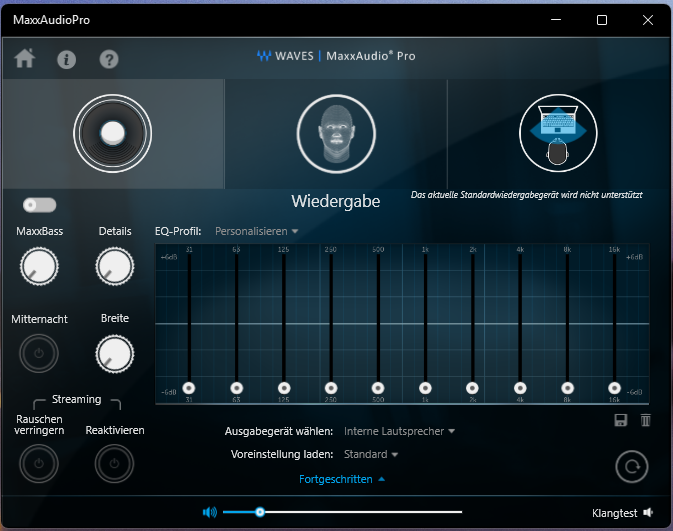Image resolution: width=673 pixels, height=531 pixels.
Task: Click the 4k EQ slider handle
Action: (520, 388)
